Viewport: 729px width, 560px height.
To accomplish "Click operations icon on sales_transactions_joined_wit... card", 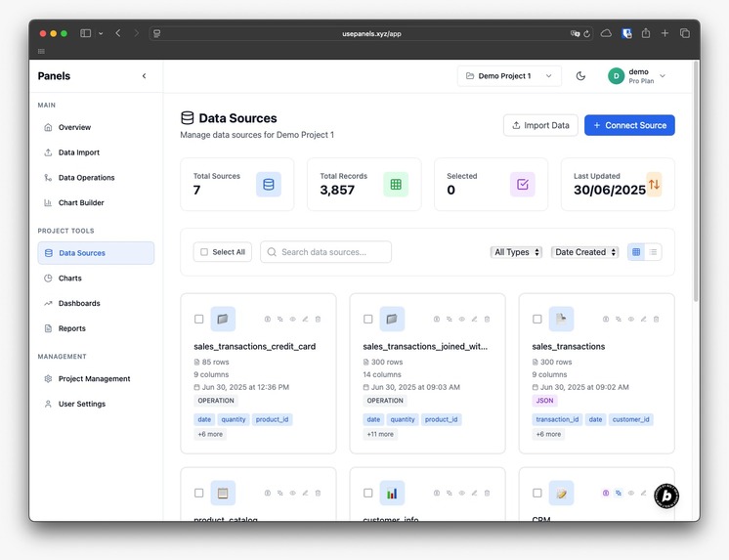I will coord(450,319).
